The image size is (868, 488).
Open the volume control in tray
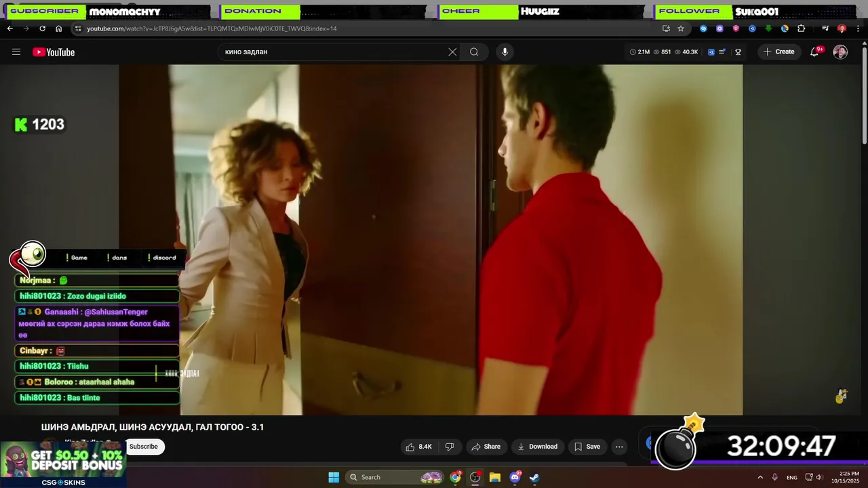[819, 477]
